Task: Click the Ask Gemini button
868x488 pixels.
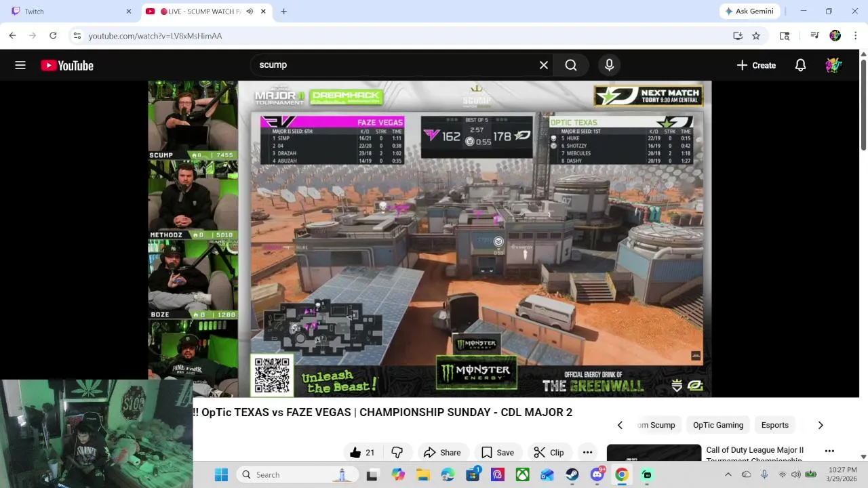Action: click(x=749, y=12)
